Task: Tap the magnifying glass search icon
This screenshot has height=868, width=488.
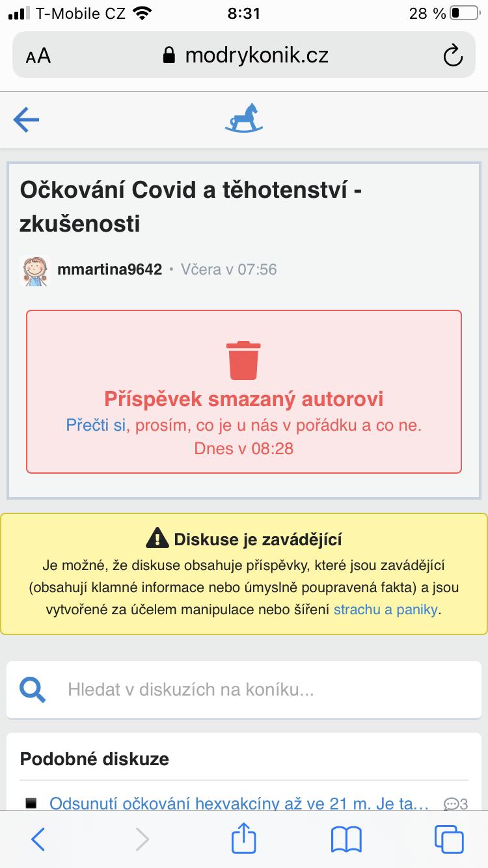Action: [x=33, y=690]
